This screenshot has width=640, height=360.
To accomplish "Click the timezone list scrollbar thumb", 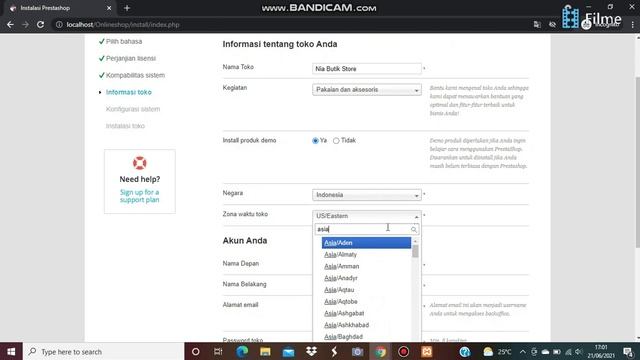I will pos(415,251).
